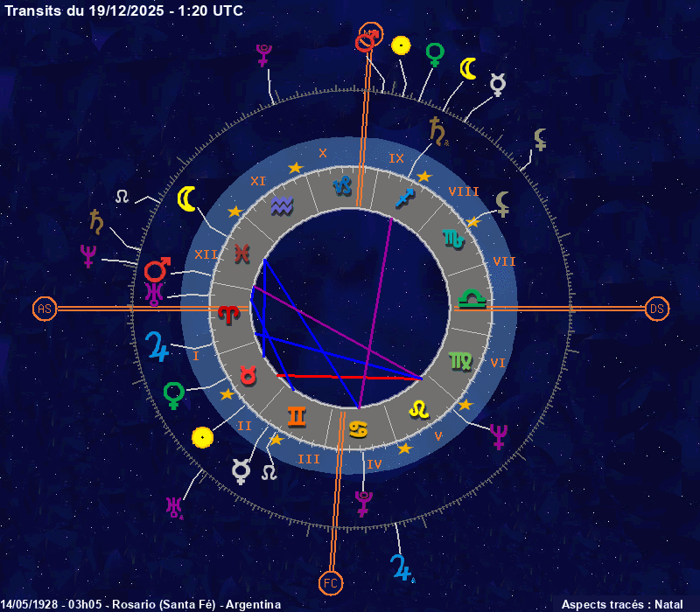Click the "Aspects tracés : Natal" label
700x612 pixels.
[x=622, y=604]
